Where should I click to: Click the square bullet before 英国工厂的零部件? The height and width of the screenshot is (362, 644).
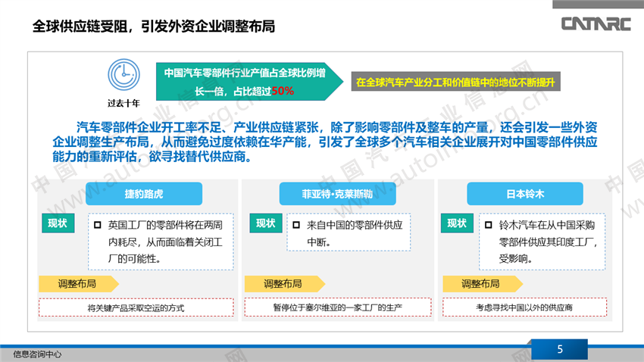point(97,225)
